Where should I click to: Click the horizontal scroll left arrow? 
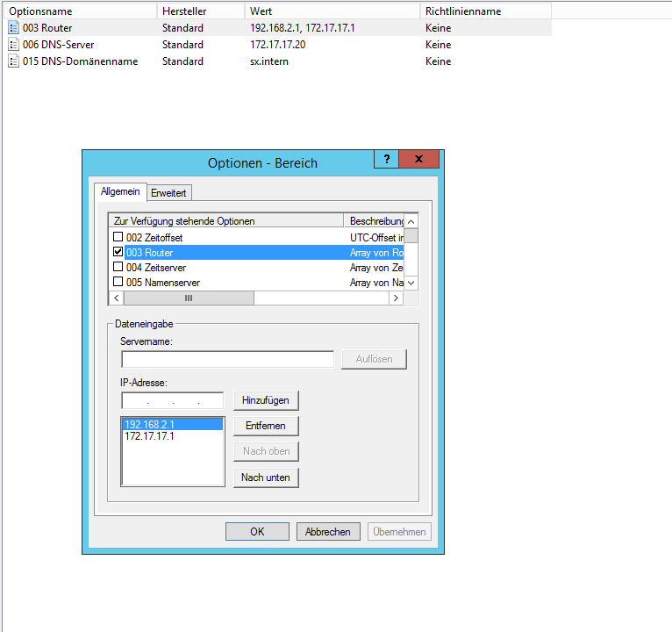pos(117,298)
